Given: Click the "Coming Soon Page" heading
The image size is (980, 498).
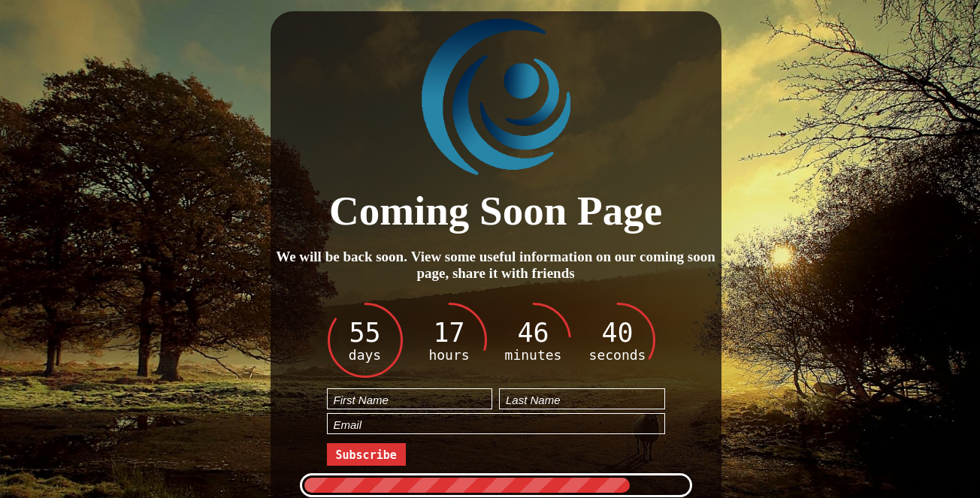Looking at the screenshot, I should tap(496, 211).
